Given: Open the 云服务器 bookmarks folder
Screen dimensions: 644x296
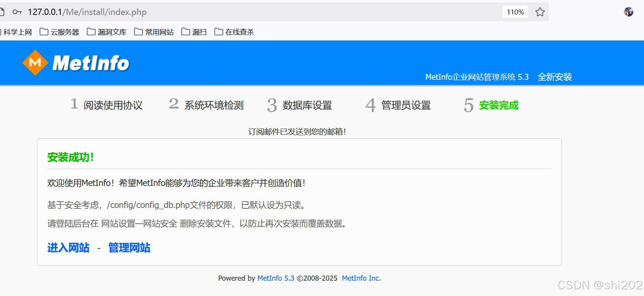Looking at the screenshot, I should pos(59,32).
